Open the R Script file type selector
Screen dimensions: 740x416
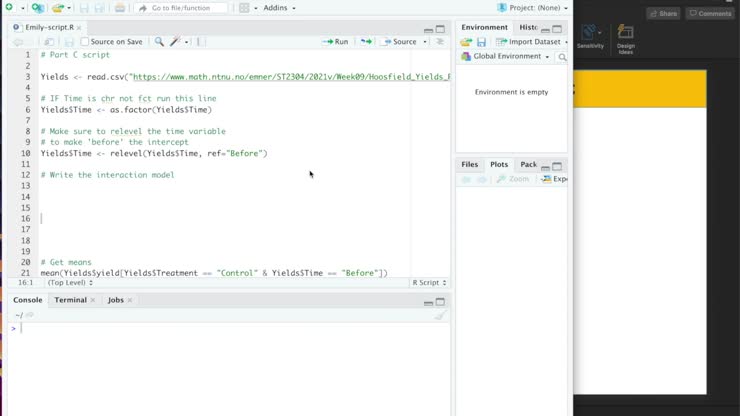(429, 282)
